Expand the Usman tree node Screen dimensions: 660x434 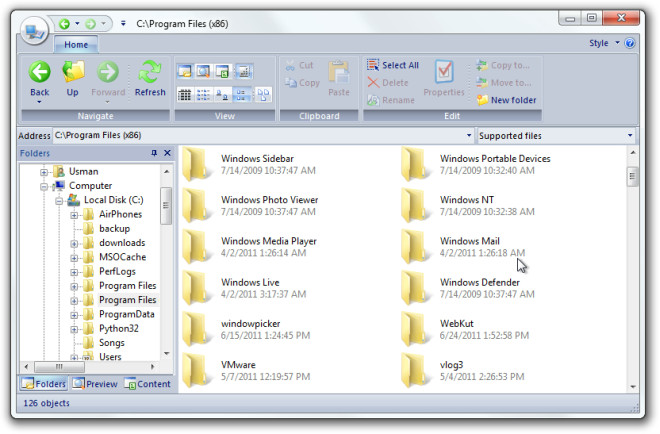(44, 172)
